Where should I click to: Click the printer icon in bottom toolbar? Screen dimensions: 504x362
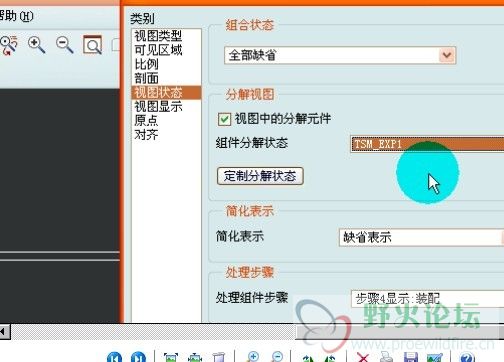click(387, 358)
